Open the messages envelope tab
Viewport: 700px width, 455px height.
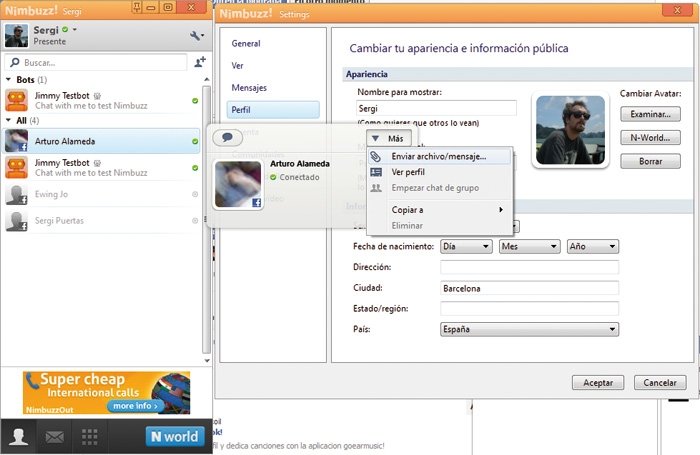click(54, 437)
